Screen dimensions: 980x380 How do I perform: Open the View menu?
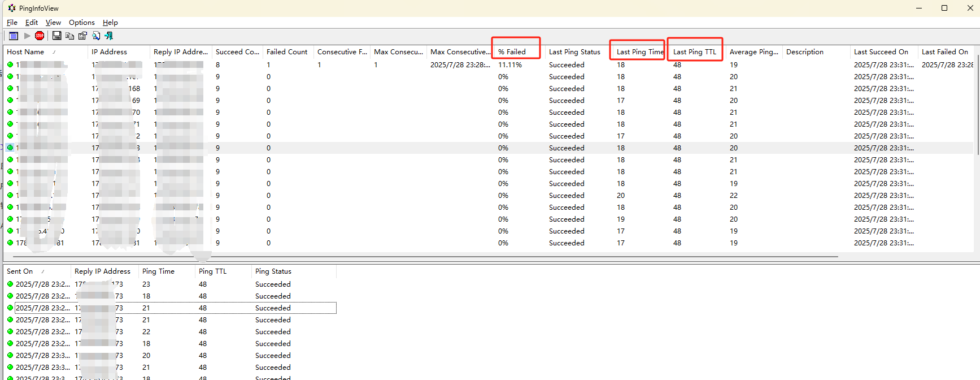[53, 23]
